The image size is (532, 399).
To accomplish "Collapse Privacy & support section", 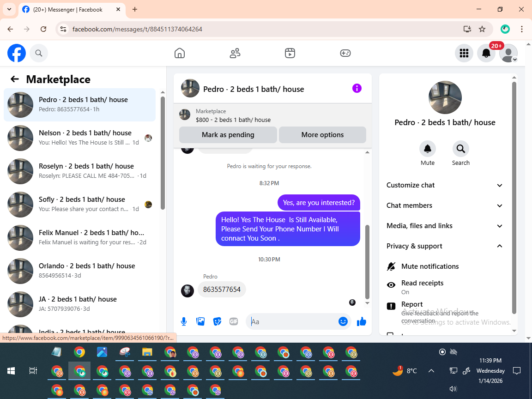I will (444, 246).
